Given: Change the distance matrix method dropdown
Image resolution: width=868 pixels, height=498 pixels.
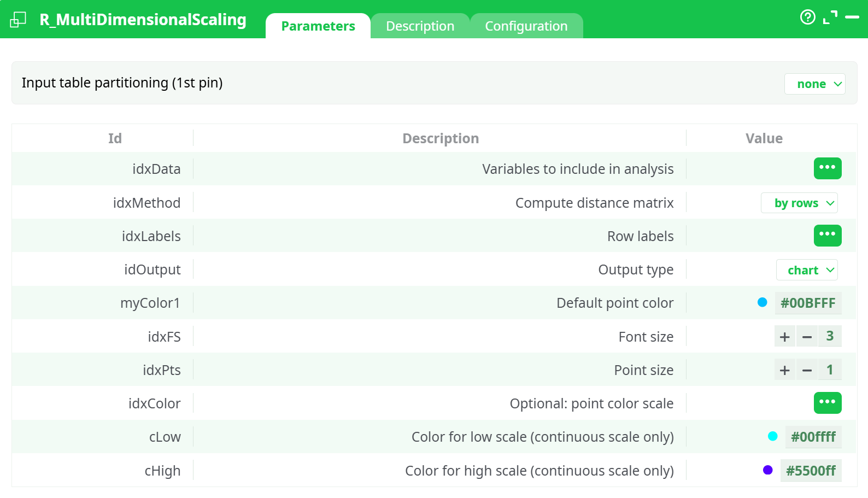Looking at the screenshot, I should coord(799,203).
